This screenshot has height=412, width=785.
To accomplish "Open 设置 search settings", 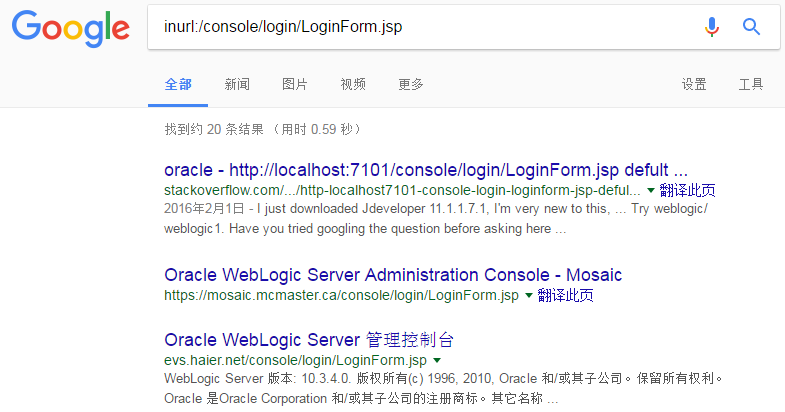I will [x=694, y=84].
